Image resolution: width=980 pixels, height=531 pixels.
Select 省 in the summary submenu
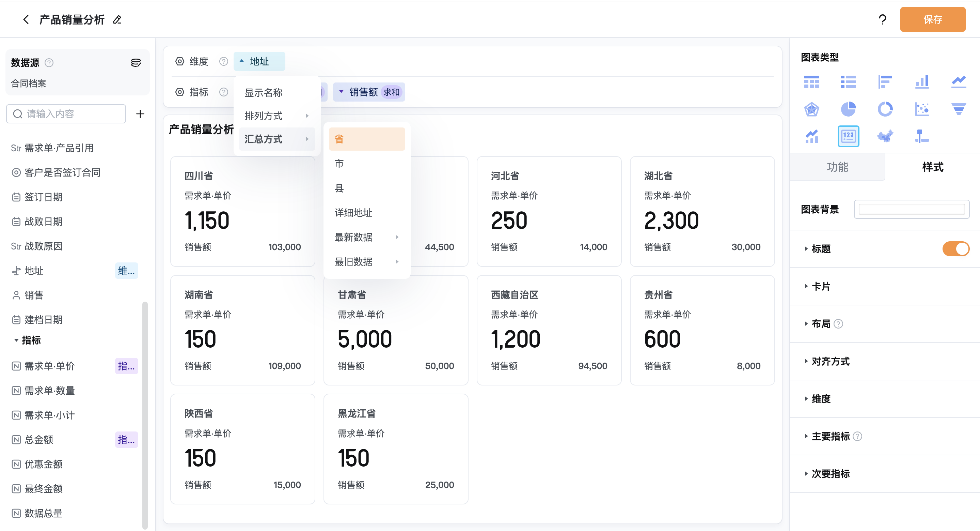pyautogui.click(x=366, y=139)
